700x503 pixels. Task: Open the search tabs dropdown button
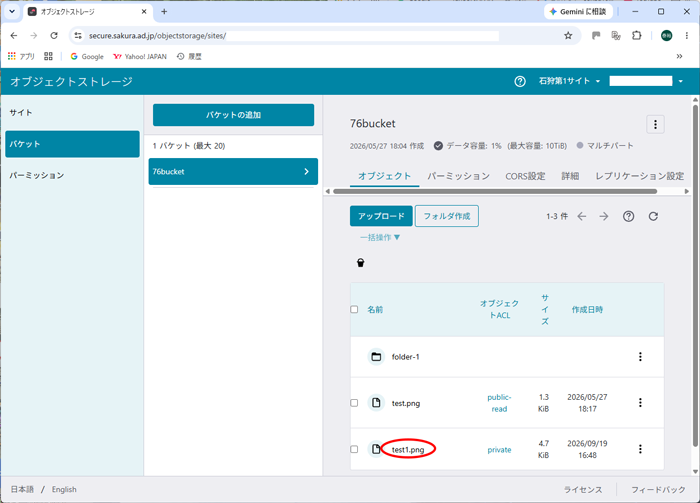click(x=12, y=12)
